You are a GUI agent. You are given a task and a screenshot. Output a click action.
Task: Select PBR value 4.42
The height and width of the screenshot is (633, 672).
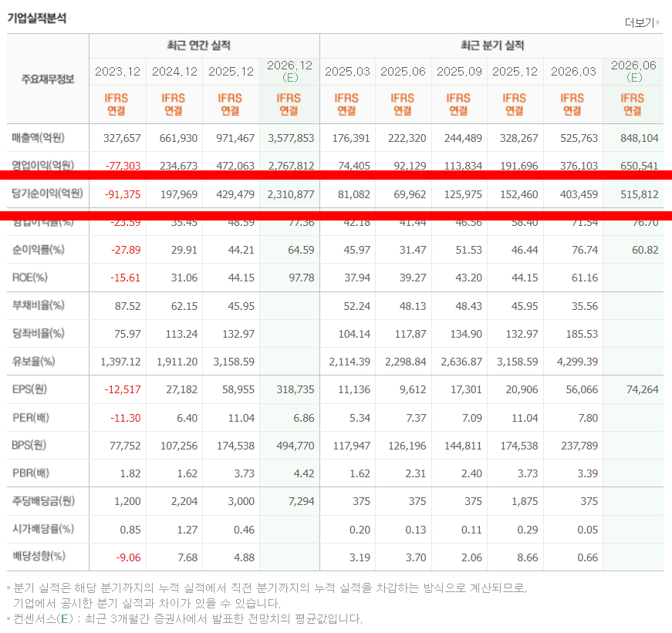tap(304, 473)
